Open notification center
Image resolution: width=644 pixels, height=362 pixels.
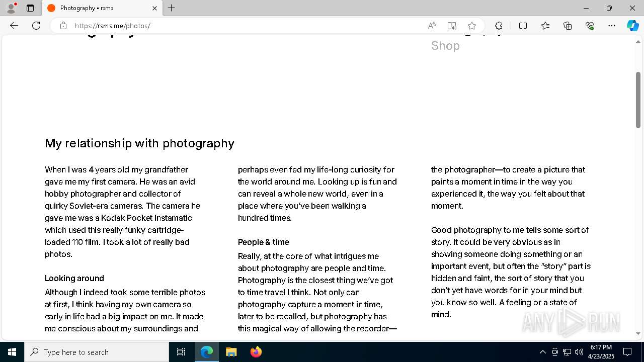click(x=627, y=352)
